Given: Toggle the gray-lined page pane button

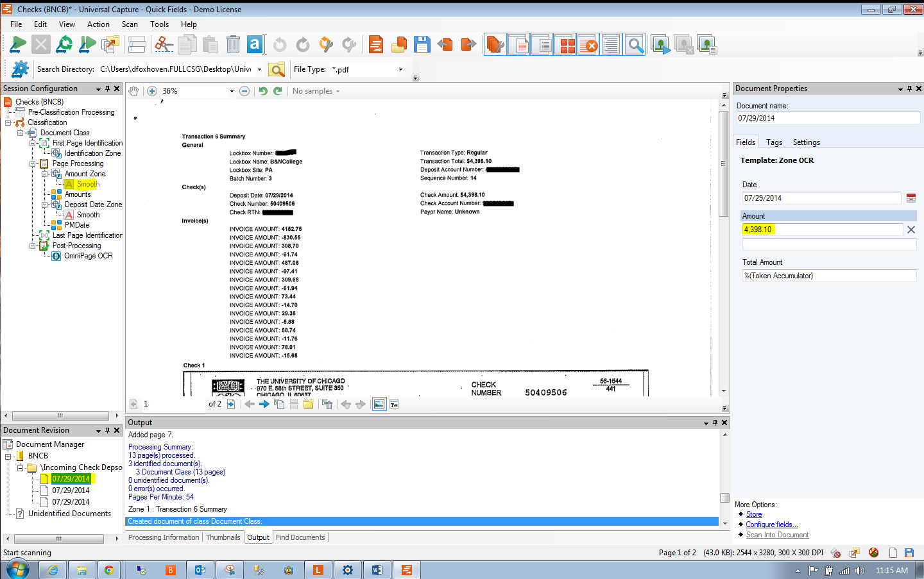Looking at the screenshot, I should point(542,44).
